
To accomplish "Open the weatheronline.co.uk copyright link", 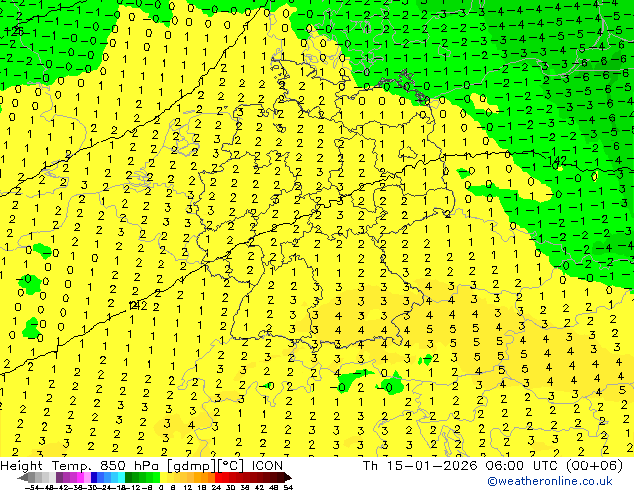I will coord(550,481).
